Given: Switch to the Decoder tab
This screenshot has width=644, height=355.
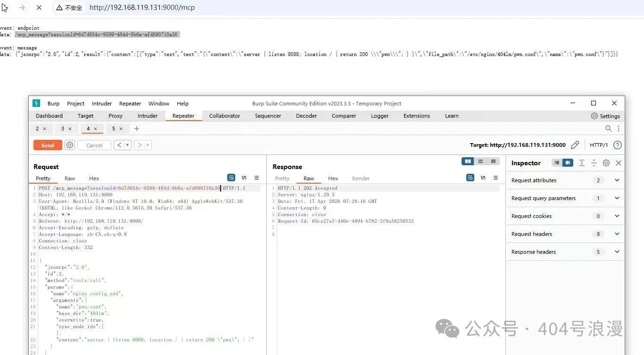Looking at the screenshot, I should click(306, 116).
